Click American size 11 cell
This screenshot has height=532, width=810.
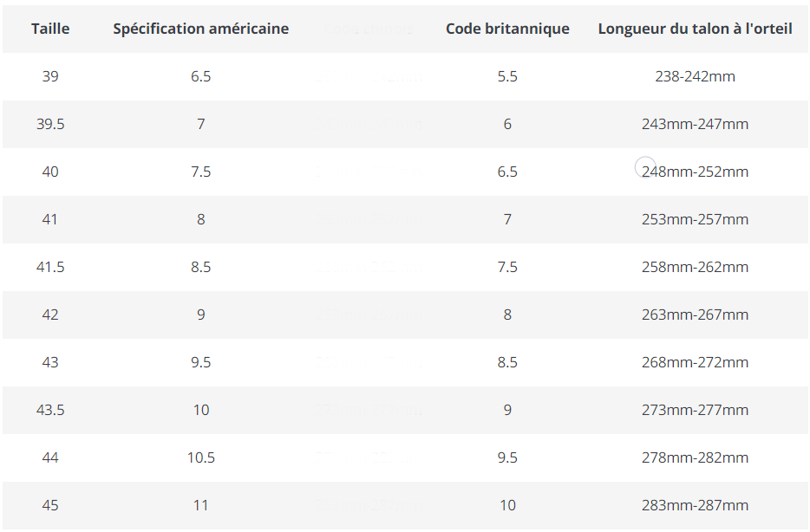tap(200, 505)
